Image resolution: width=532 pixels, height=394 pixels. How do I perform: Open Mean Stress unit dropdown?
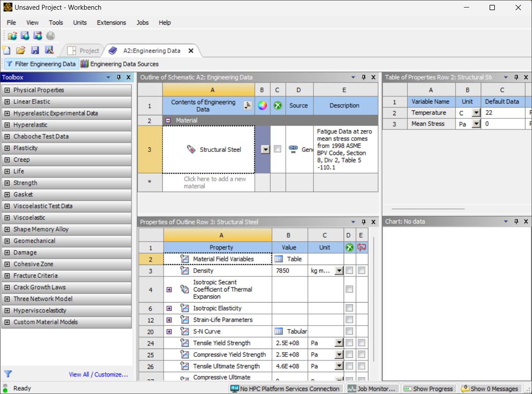(476, 124)
